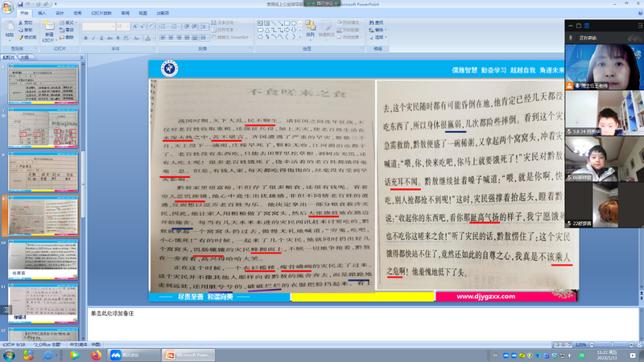The image size is (644, 362).
Task: Toggle underline formatting in font group
Action: click(100, 37)
